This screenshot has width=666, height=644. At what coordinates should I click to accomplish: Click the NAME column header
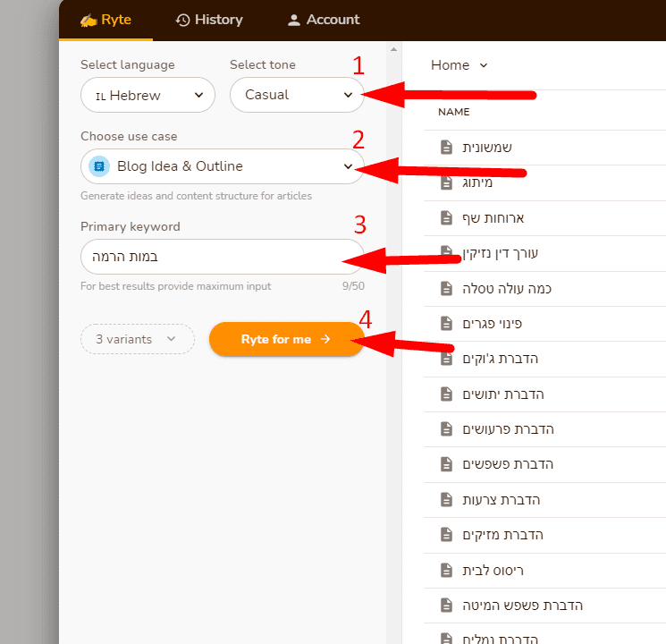[x=453, y=112]
